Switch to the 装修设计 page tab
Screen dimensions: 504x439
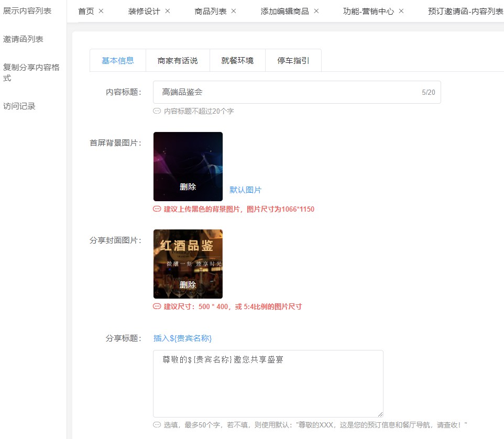(144, 11)
